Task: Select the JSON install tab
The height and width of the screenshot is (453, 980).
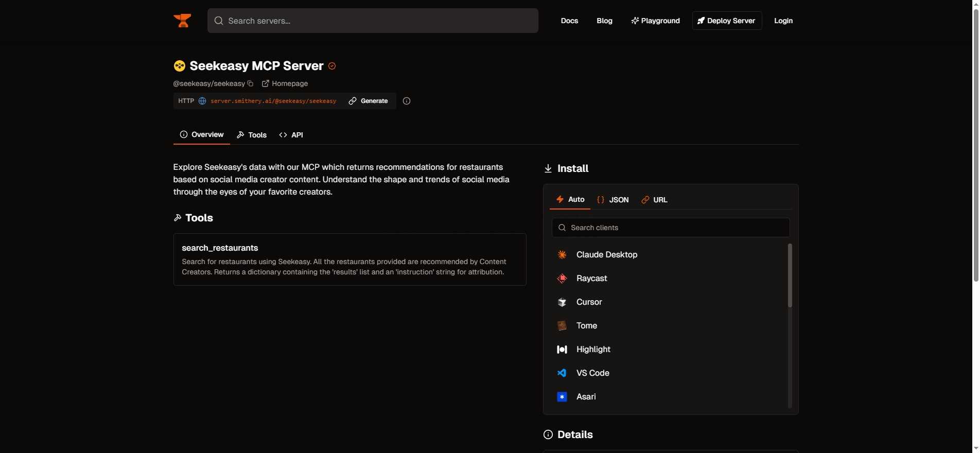Action: point(613,200)
